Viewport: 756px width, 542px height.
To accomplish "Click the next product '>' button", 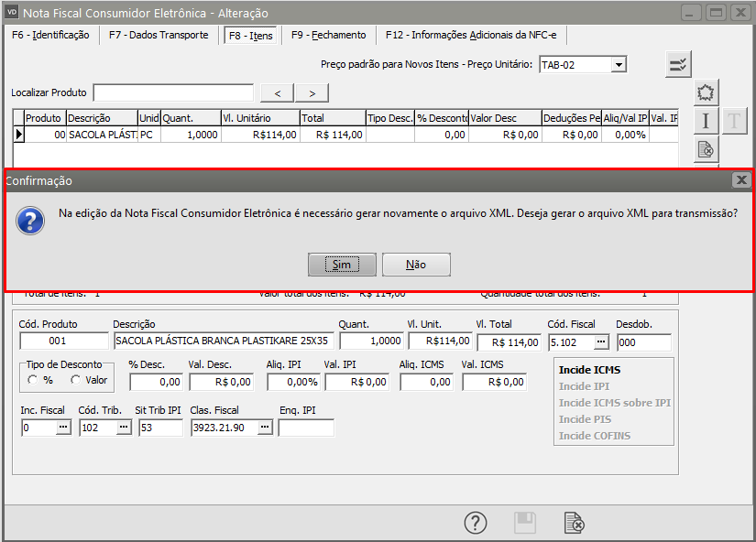I will pos(312,92).
